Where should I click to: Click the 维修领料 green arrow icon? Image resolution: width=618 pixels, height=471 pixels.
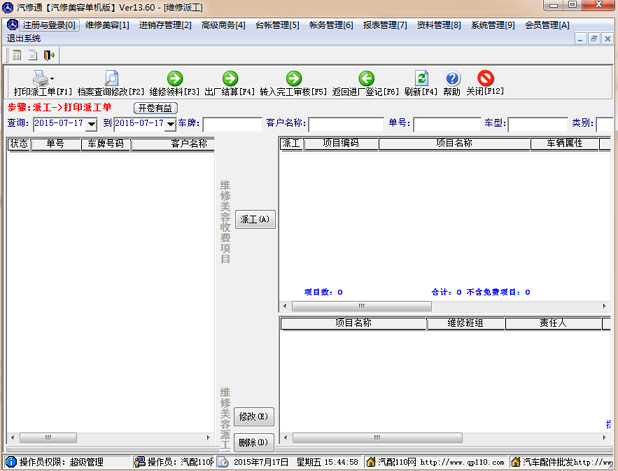(x=175, y=78)
